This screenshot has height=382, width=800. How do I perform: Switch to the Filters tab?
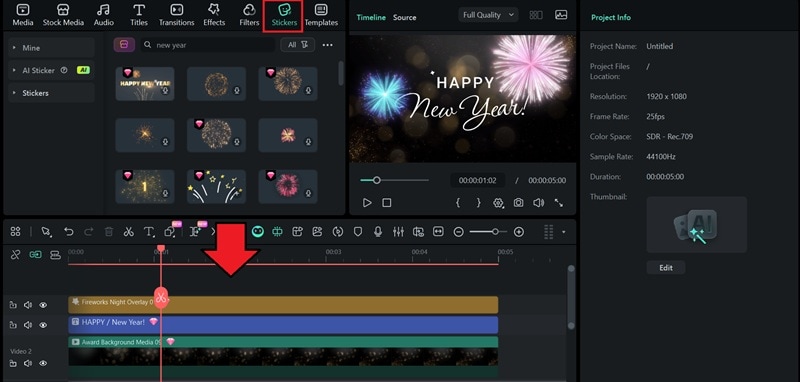249,15
